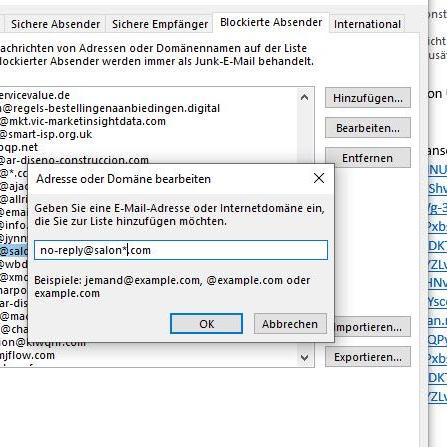Select the ar-diseno-construccion.com list entry

click(74, 160)
